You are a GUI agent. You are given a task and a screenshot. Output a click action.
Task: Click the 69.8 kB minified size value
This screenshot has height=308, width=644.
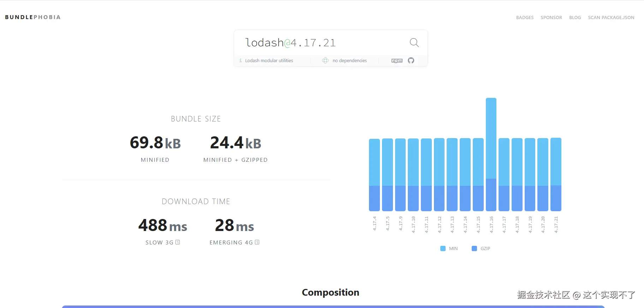point(155,143)
